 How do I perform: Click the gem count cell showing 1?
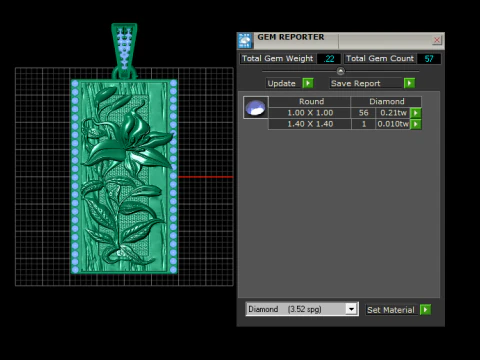363,124
